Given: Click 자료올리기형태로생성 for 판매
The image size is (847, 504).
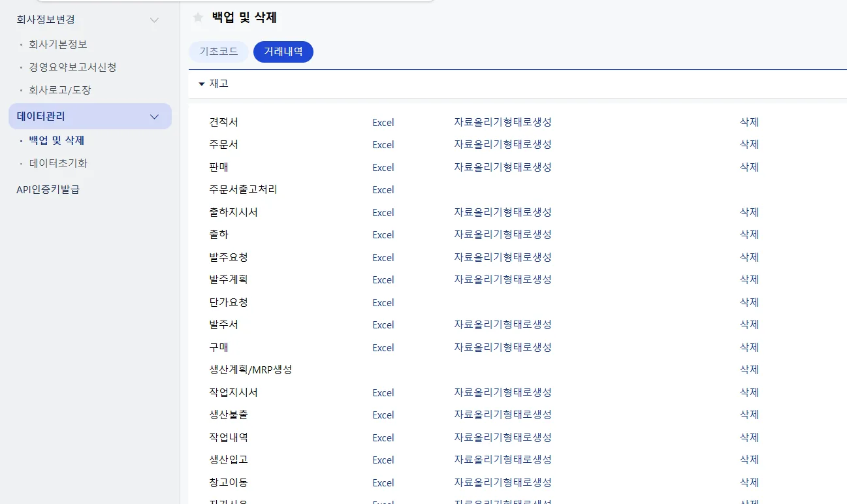Looking at the screenshot, I should click(x=503, y=167).
